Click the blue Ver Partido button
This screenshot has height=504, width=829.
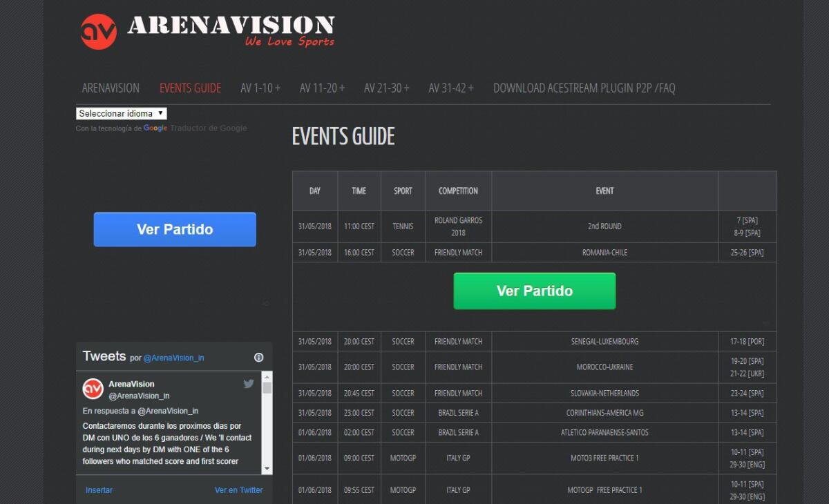click(174, 229)
